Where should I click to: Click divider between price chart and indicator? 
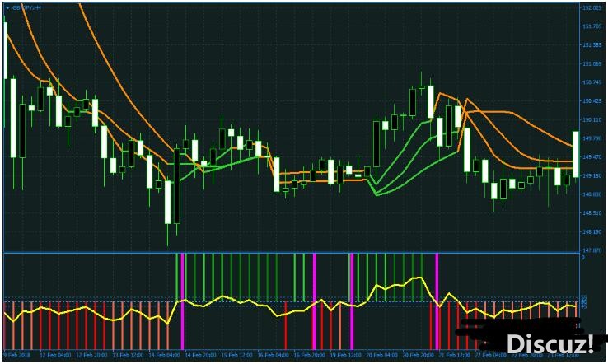coord(288,252)
